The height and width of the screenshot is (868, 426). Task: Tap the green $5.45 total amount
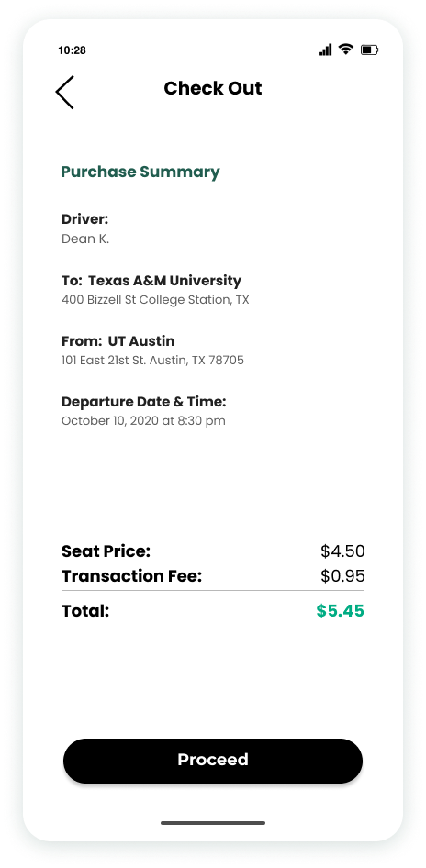(341, 611)
